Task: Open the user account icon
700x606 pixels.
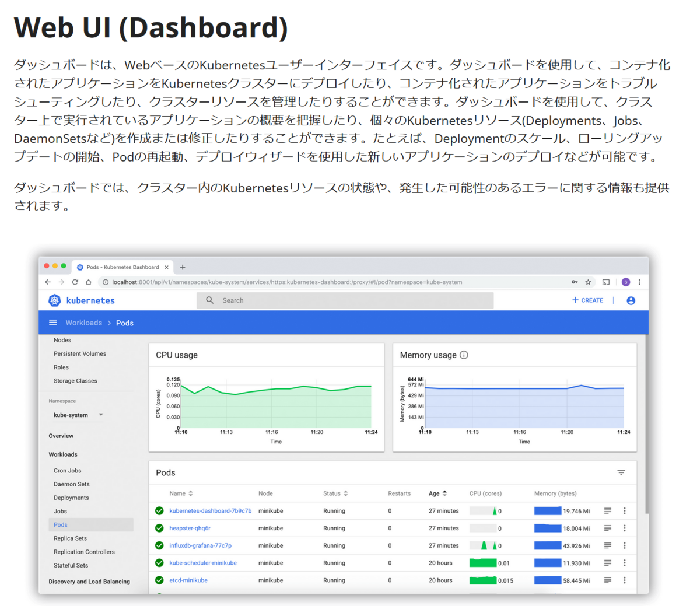Action: point(631,300)
